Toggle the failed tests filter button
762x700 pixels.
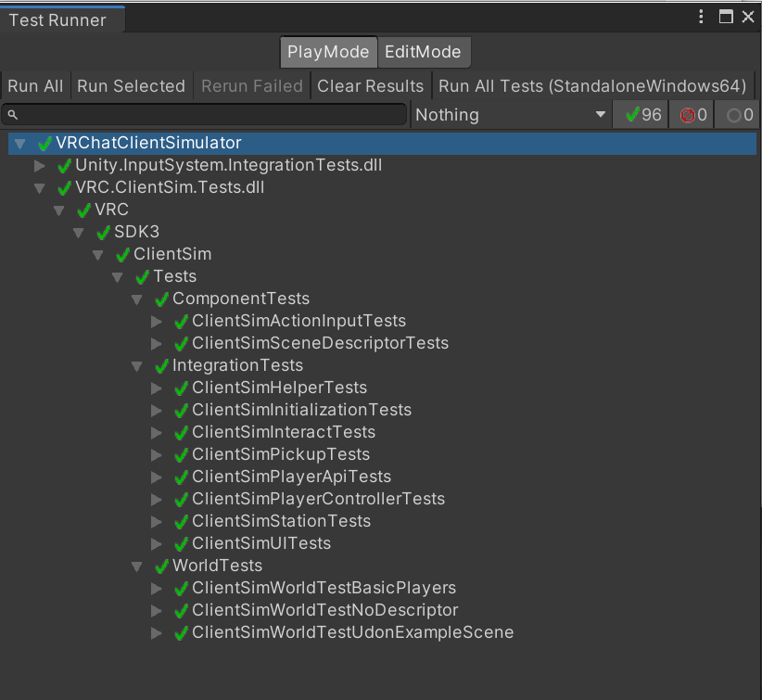692,115
